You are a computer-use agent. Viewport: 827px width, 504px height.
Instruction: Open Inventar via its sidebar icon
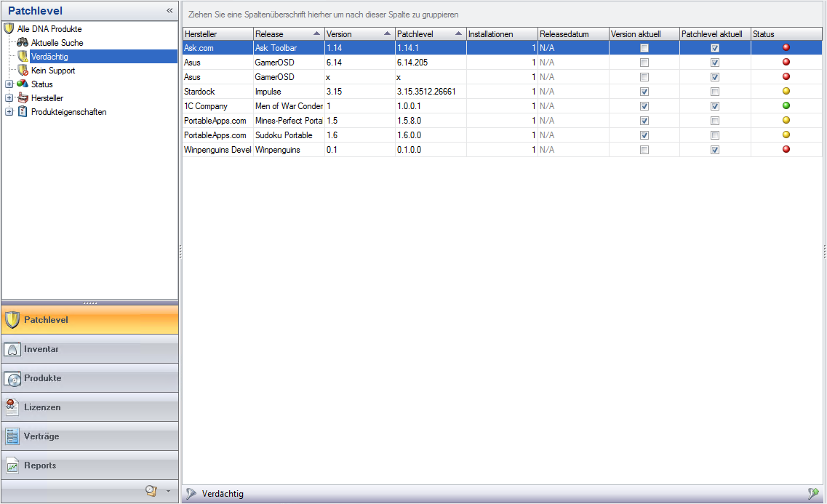coord(12,349)
